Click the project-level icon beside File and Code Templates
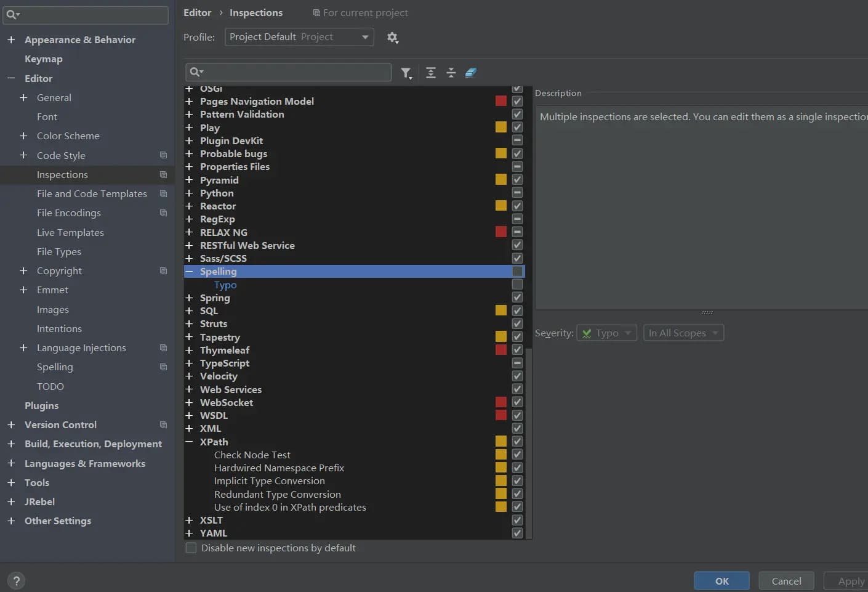The height and width of the screenshot is (592, 868). click(163, 193)
